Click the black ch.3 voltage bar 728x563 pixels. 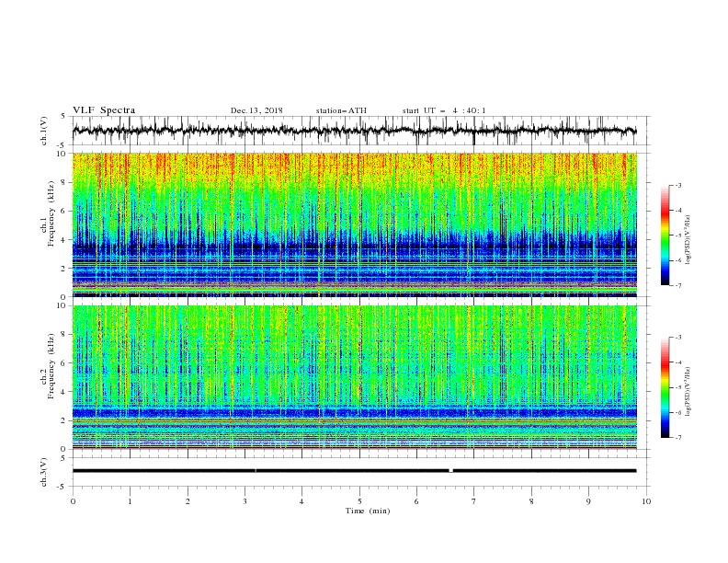[x=354, y=471]
